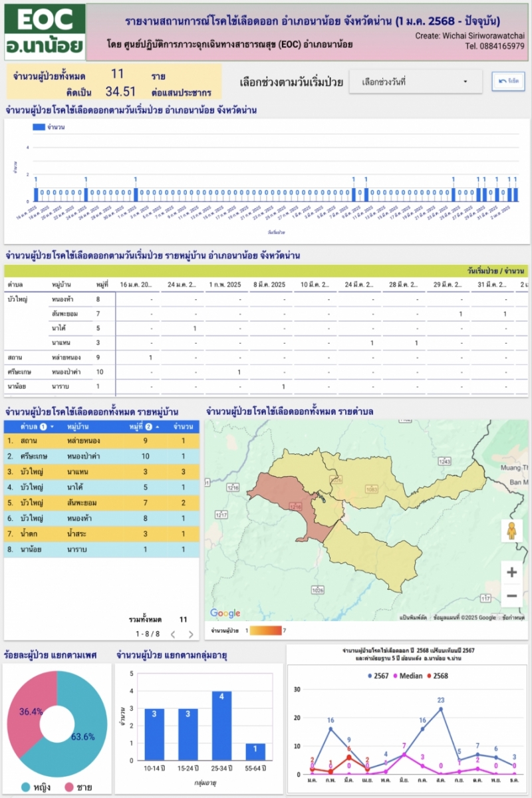Click the 16 ม.ค. column header in pivot table
This screenshot has width=532, height=798.
[137, 285]
